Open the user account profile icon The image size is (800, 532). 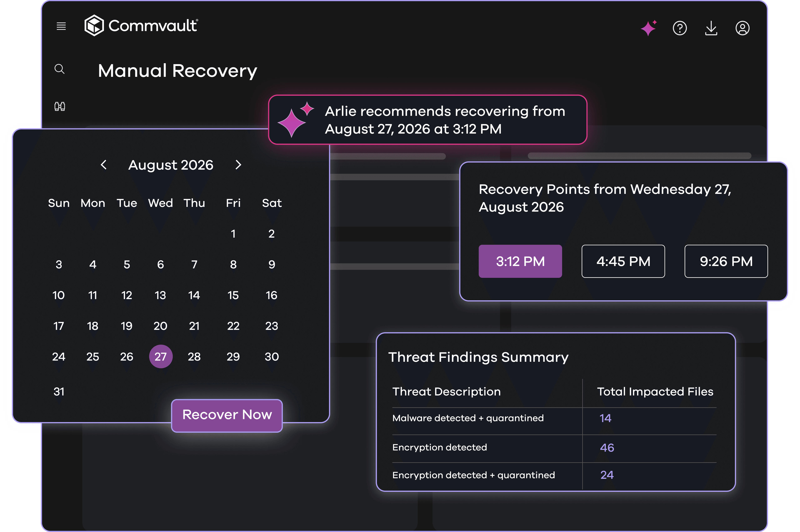(x=742, y=28)
